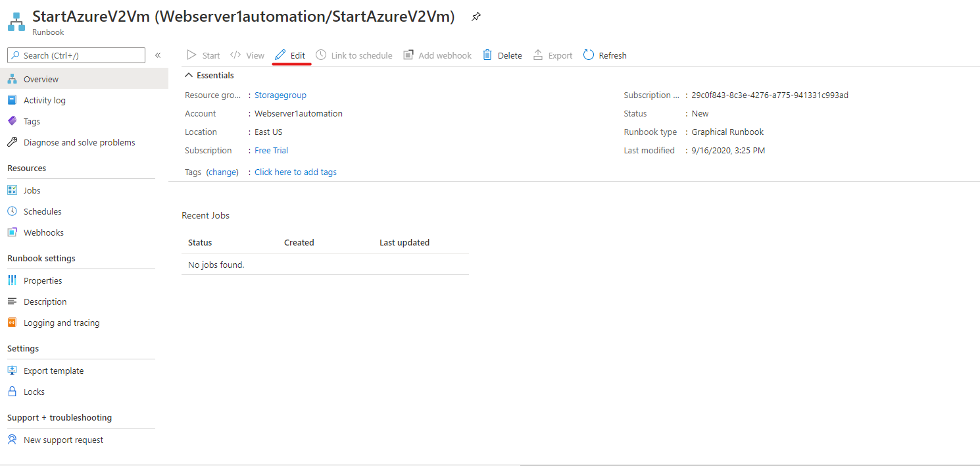The height and width of the screenshot is (466, 980).
Task: Click the Refresh toolbar label
Action: click(x=612, y=56)
